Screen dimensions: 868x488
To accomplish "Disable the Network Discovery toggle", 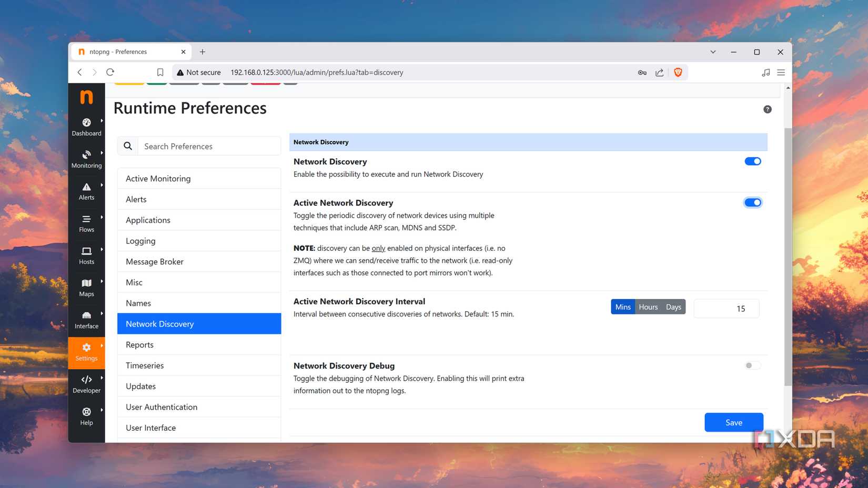I will click(x=753, y=161).
